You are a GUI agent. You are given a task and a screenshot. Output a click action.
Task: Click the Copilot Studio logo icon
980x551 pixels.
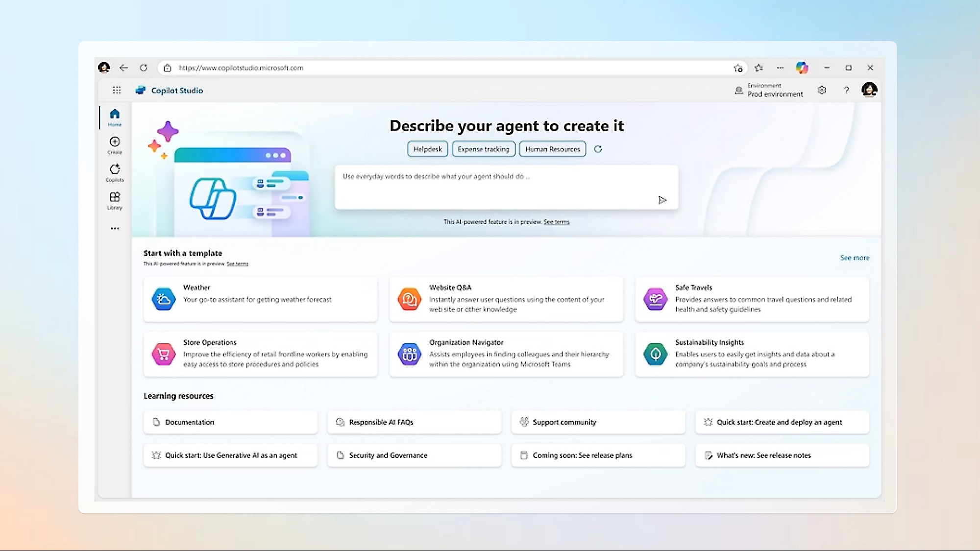tap(141, 90)
